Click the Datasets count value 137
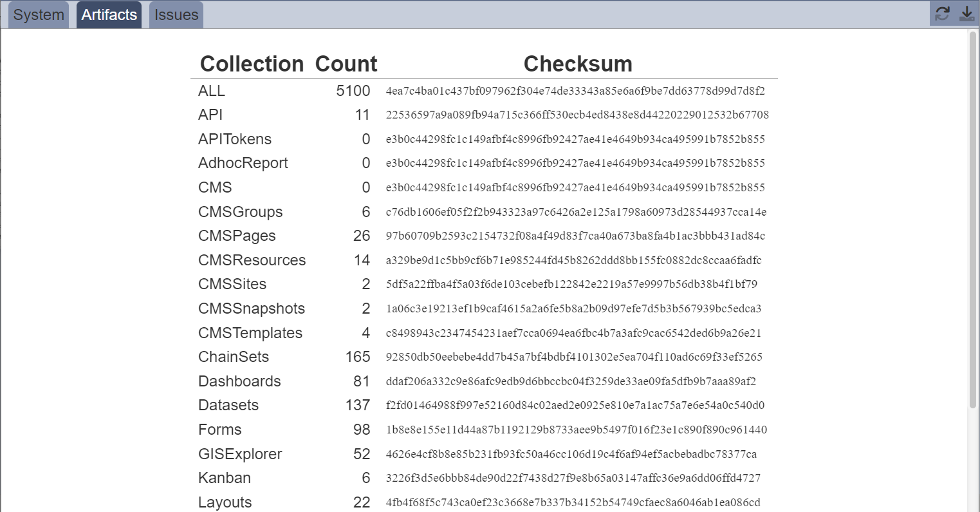The width and height of the screenshot is (980, 512). [358, 405]
